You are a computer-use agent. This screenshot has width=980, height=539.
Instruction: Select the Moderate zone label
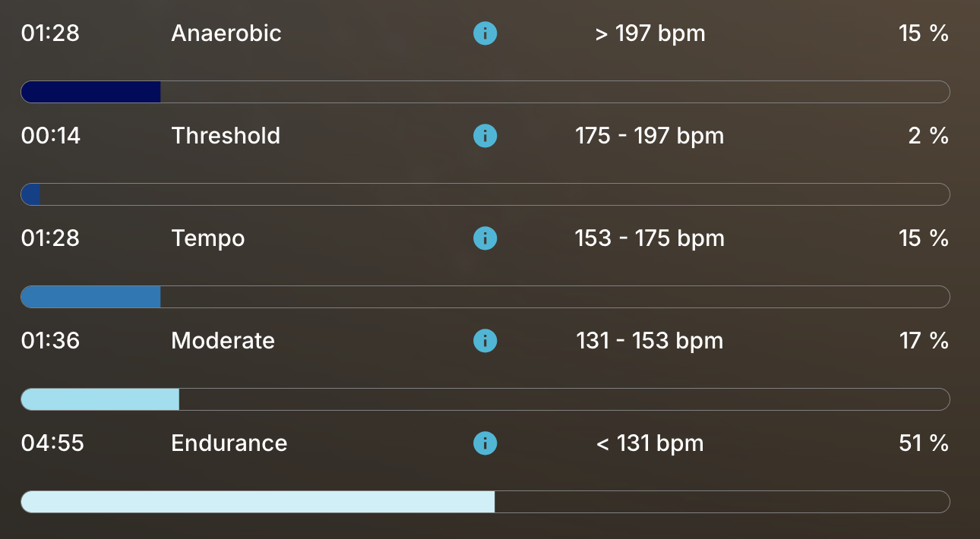223,341
